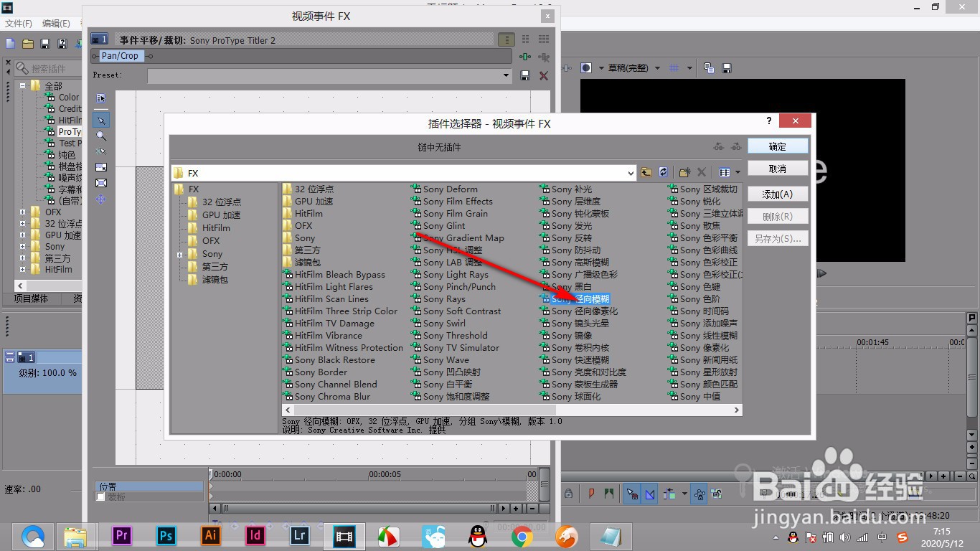Image resolution: width=980 pixels, height=551 pixels.
Task: Refresh the plugin list icon
Action: click(664, 172)
